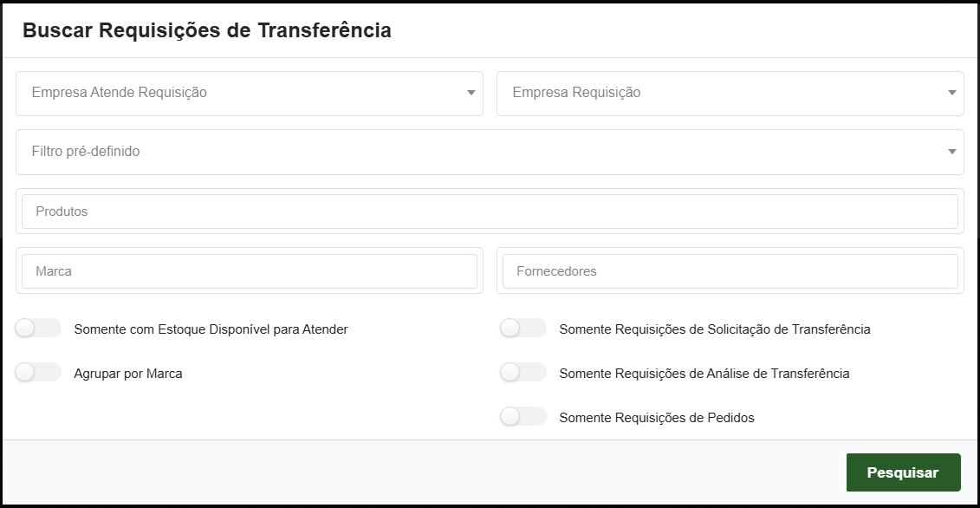Image resolution: width=980 pixels, height=508 pixels.
Task: Open the Empresa Requisição dropdown
Action: coord(730,93)
